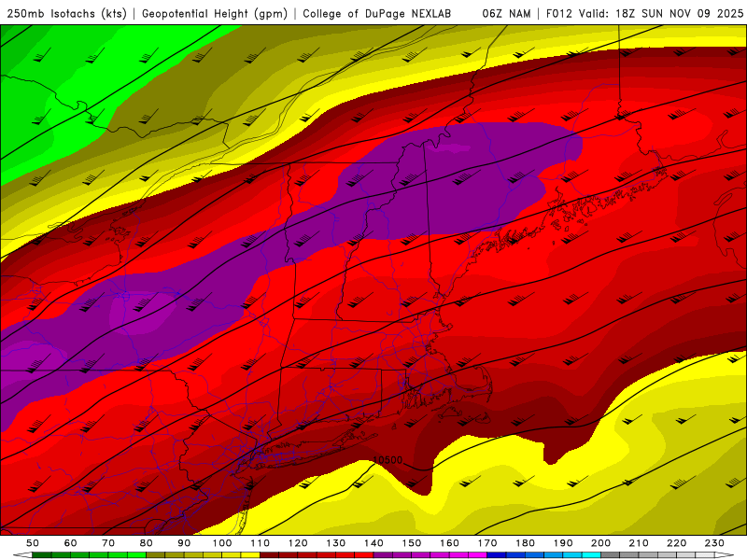Click the "F012 Valid: 18Z SUN NOV 09 2025" text

click(644, 14)
